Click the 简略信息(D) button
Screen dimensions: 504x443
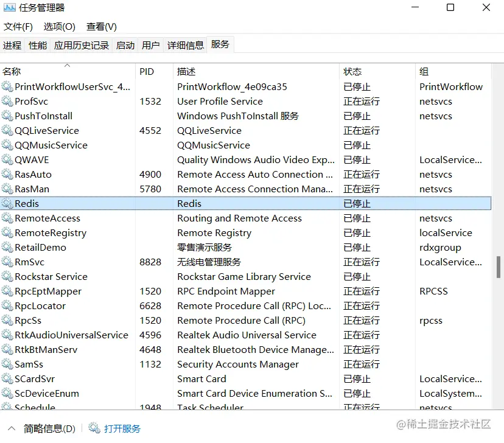(x=49, y=428)
